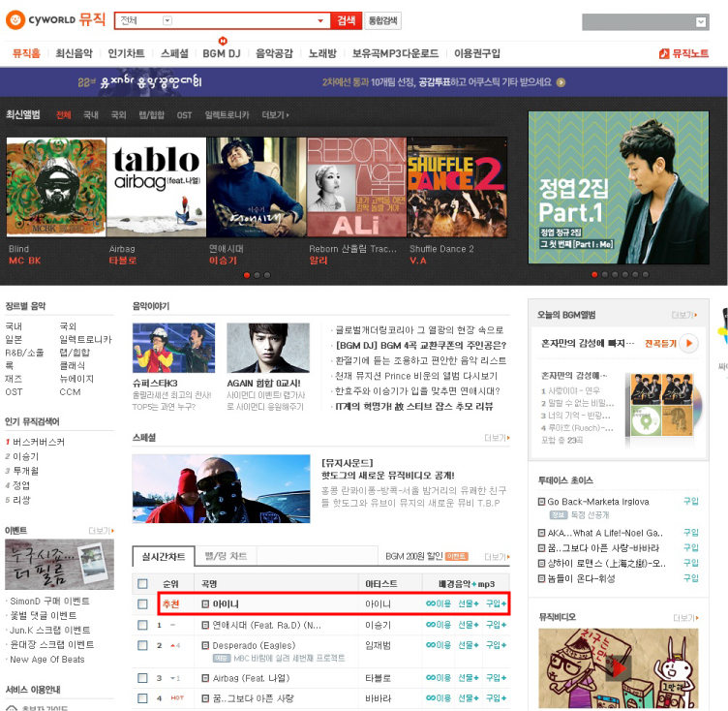Click the arrow icon on the banner text

click(x=561, y=82)
